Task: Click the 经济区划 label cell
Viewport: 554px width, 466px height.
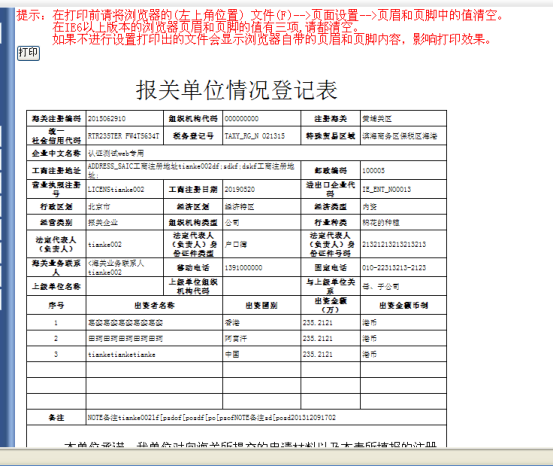Action: [x=193, y=207]
